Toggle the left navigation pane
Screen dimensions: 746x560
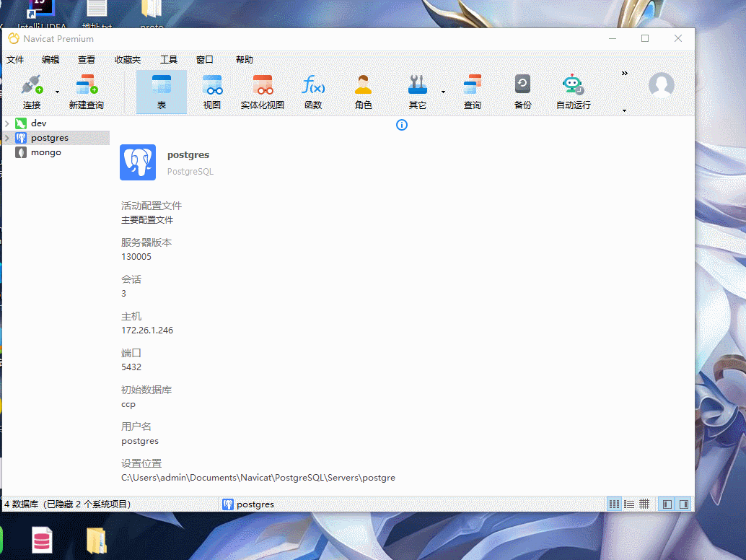pos(667,504)
